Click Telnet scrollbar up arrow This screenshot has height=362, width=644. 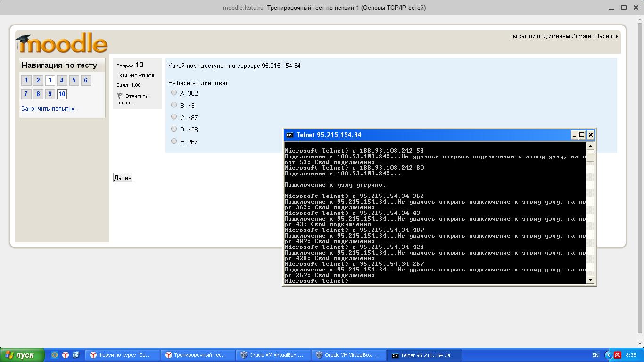[590, 147]
